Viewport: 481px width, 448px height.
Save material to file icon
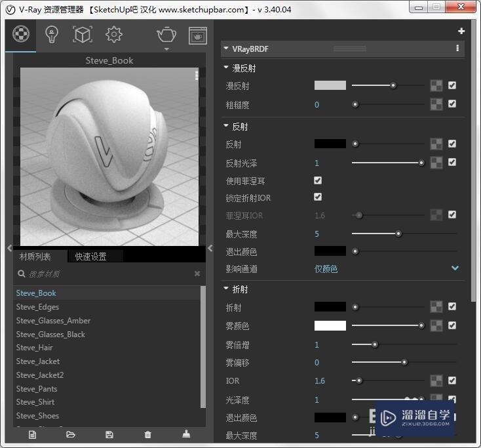point(109,434)
